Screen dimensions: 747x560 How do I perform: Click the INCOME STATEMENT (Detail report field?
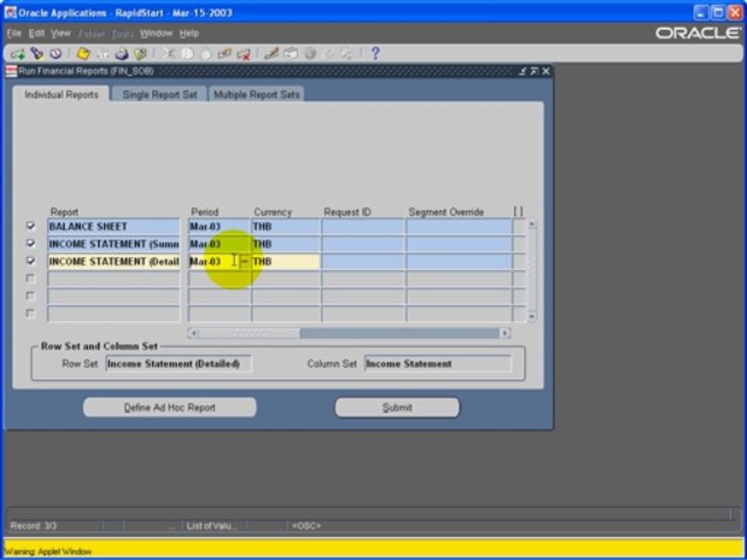114,261
